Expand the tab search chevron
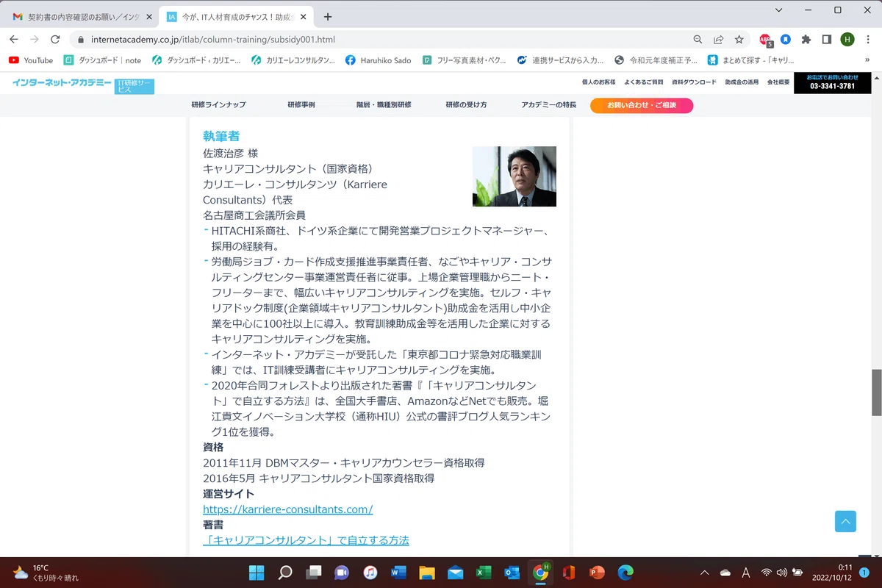 click(x=778, y=10)
